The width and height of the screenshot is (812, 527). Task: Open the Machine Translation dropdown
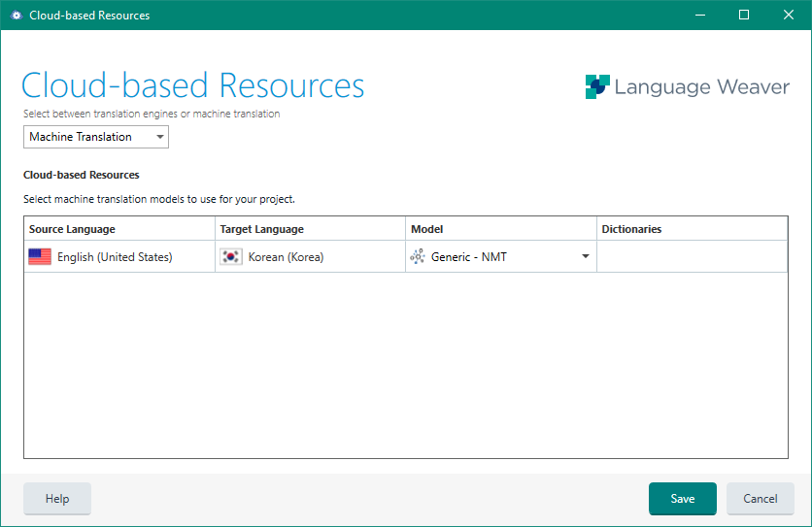pyautogui.click(x=96, y=137)
